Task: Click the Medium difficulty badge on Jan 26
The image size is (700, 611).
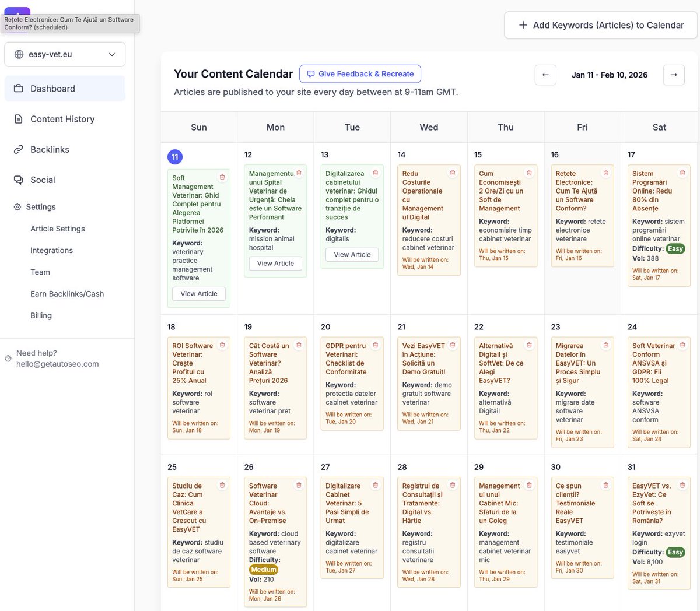Action: 264,570
